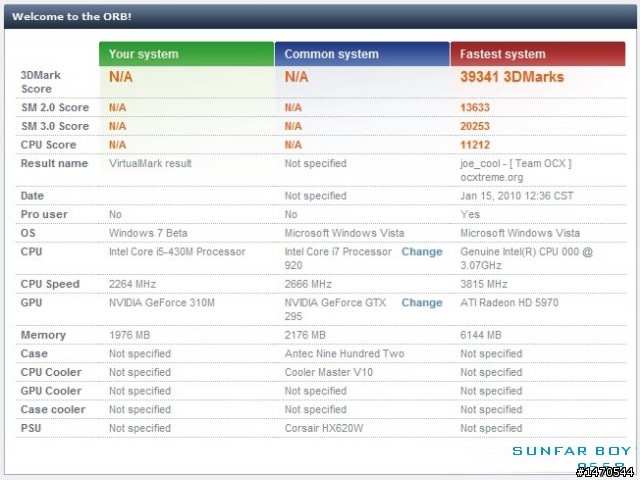Select the Common system column header
The height and width of the screenshot is (480, 640).
click(362, 54)
